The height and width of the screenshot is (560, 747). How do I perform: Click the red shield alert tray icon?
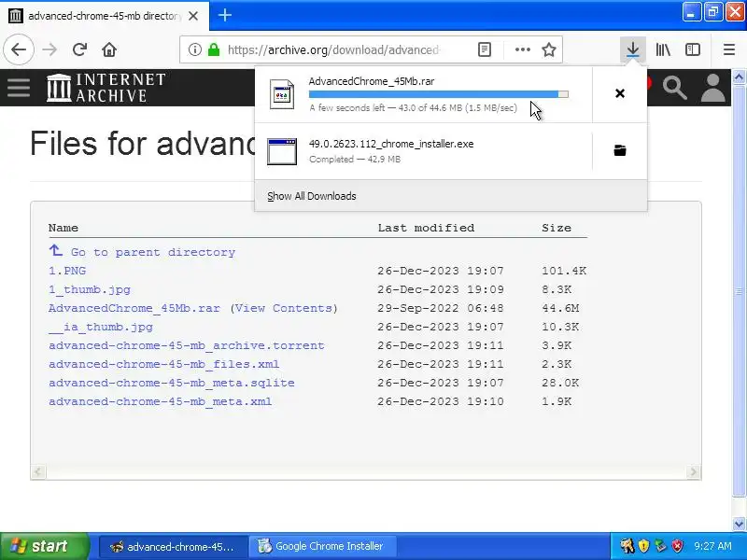coord(677,546)
